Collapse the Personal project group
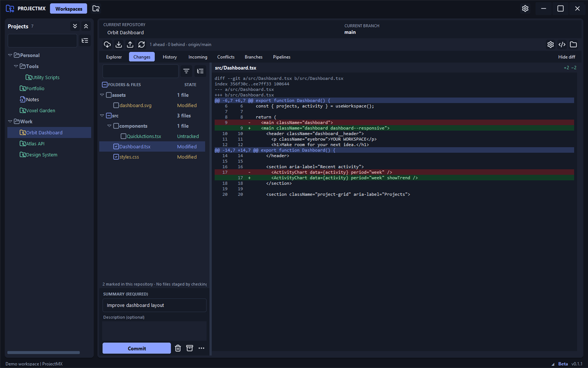The width and height of the screenshot is (588, 368). point(10,55)
